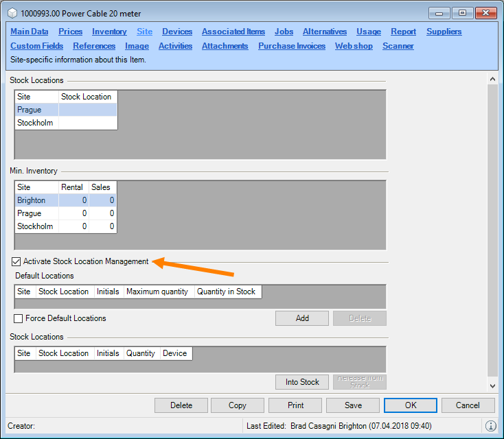Open the Inventory tab
This screenshot has width=504, height=439.
pyautogui.click(x=109, y=32)
